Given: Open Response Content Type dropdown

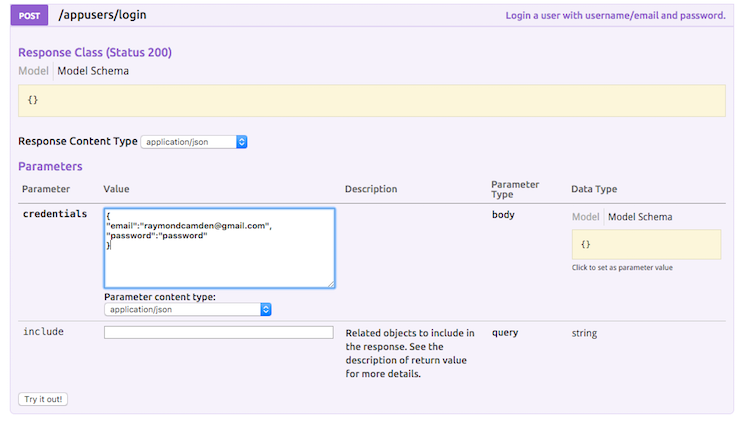Looking at the screenshot, I should (x=194, y=142).
